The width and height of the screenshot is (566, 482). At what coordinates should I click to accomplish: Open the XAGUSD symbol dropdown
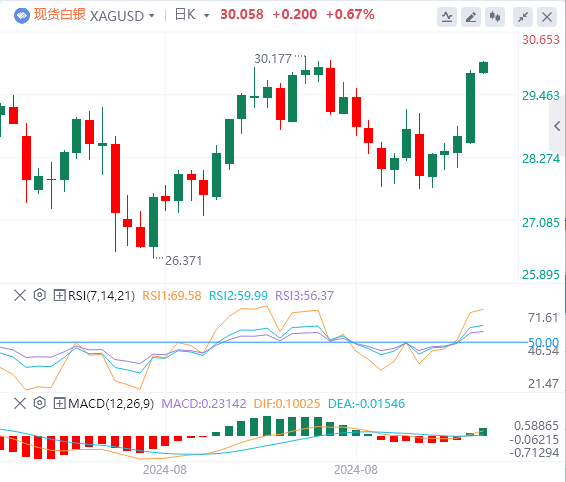[x=152, y=16]
